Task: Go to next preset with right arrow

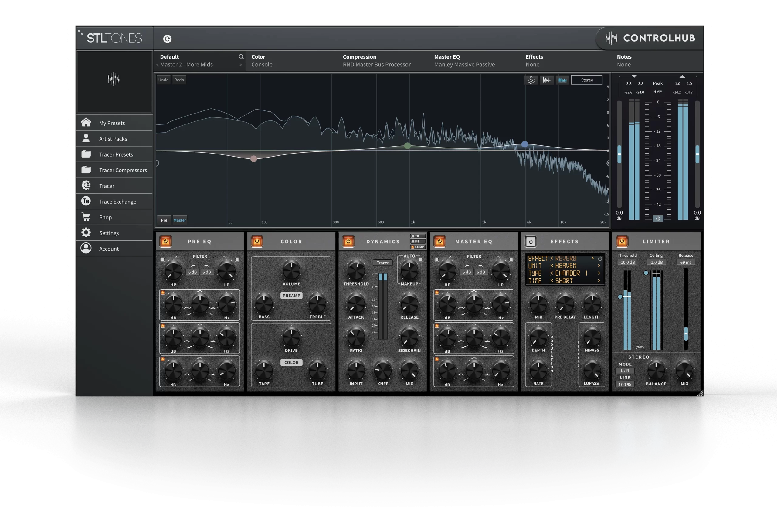Action: (x=241, y=65)
